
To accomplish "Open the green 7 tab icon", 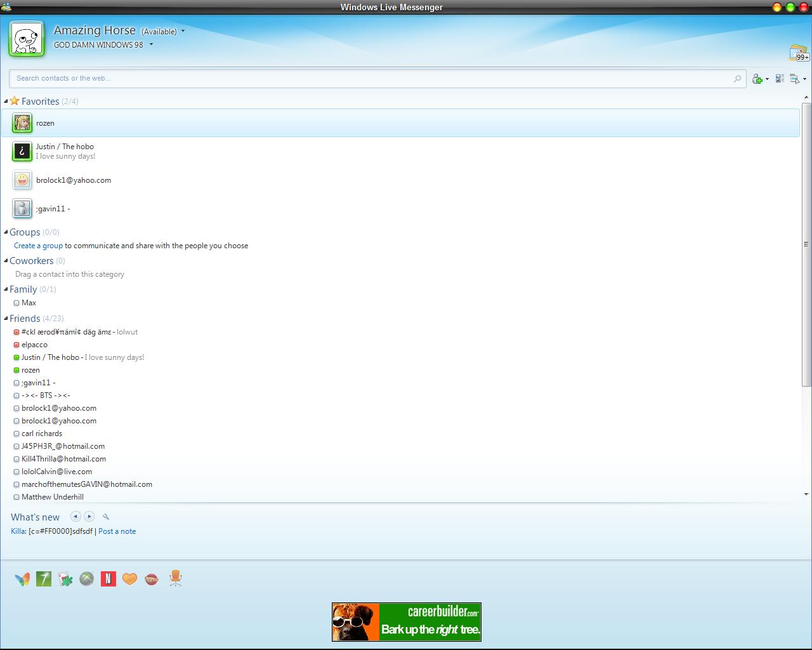I will coord(44,579).
